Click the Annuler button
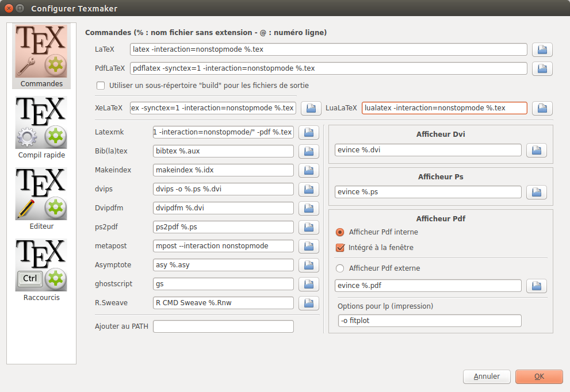This screenshot has width=570, height=392. pos(487,376)
